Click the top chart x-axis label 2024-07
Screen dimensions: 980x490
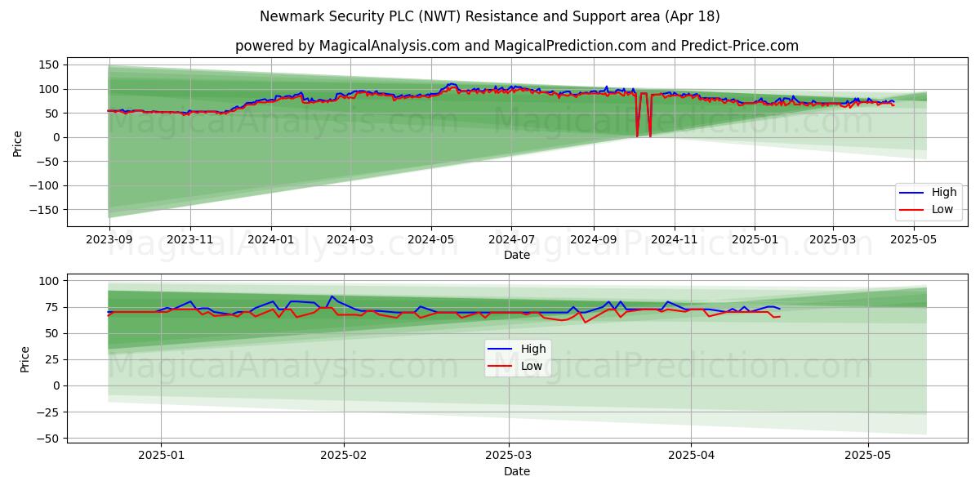(x=511, y=239)
